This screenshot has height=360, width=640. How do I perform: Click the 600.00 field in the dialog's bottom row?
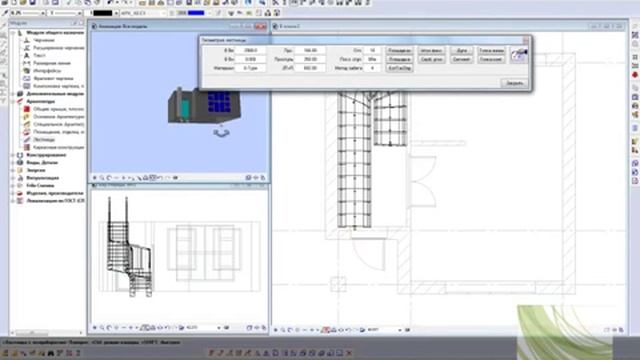(x=310, y=68)
